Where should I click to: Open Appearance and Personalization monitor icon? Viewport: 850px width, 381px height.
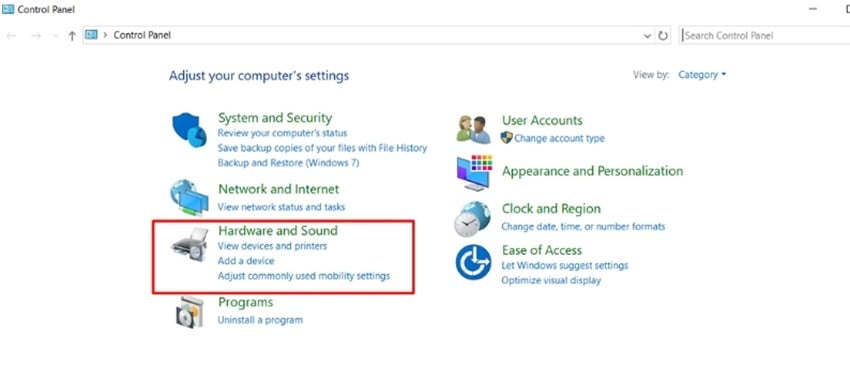[x=474, y=173]
